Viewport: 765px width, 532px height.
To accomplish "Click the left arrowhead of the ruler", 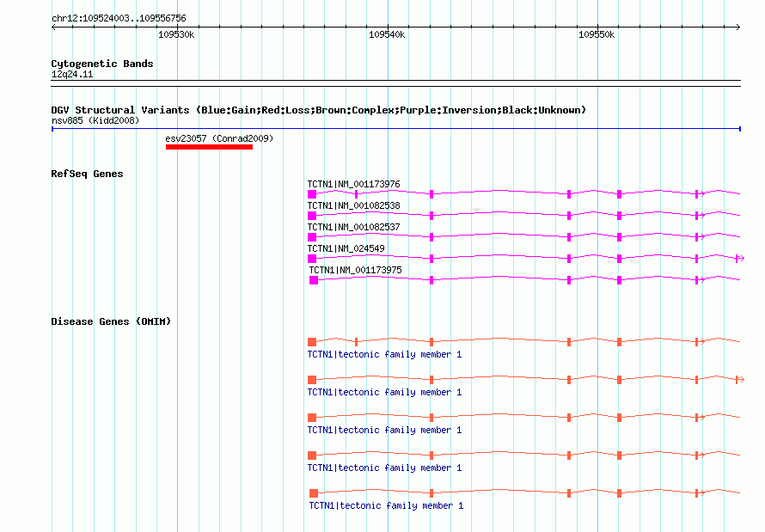I will [53, 28].
